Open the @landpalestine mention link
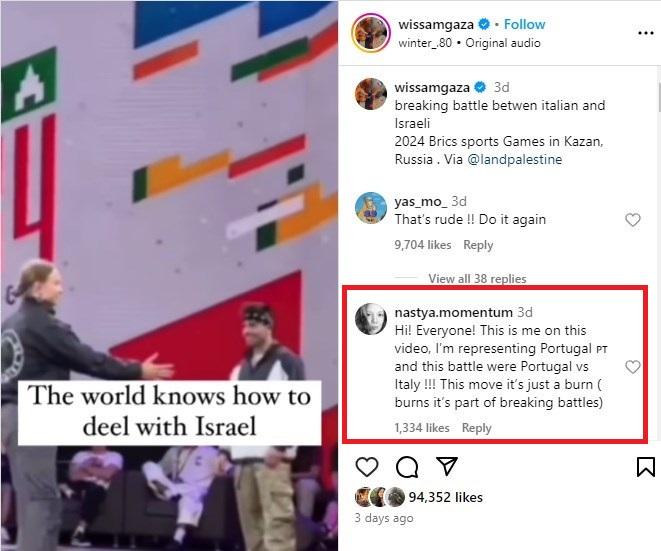 515,159
